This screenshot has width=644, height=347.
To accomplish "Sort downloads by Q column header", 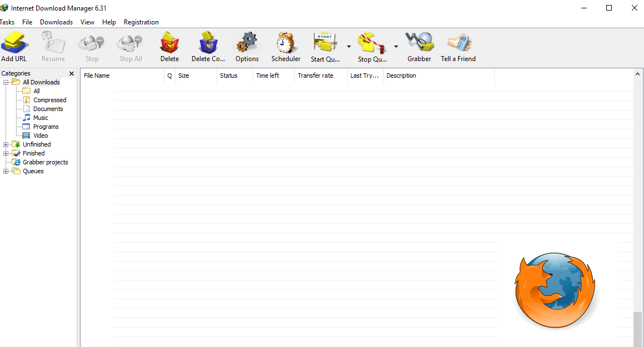I will click(x=170, y=76).
